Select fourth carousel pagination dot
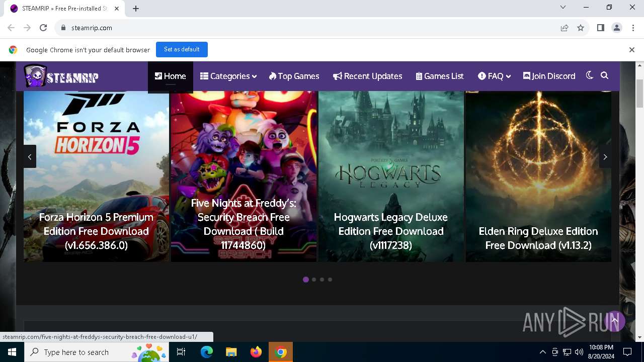 [330, 280]
